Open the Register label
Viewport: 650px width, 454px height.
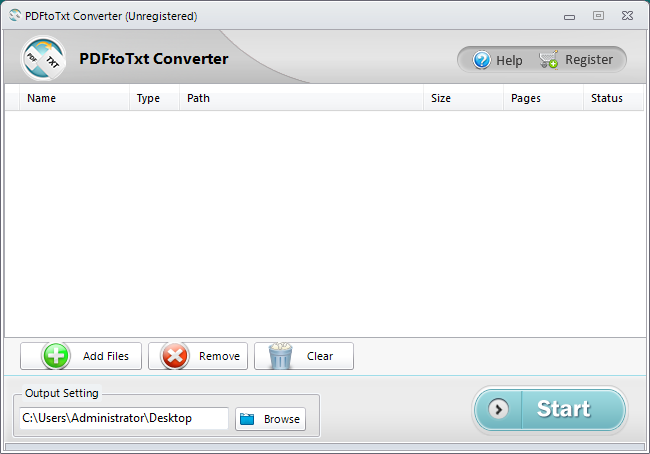click(589, 60)
